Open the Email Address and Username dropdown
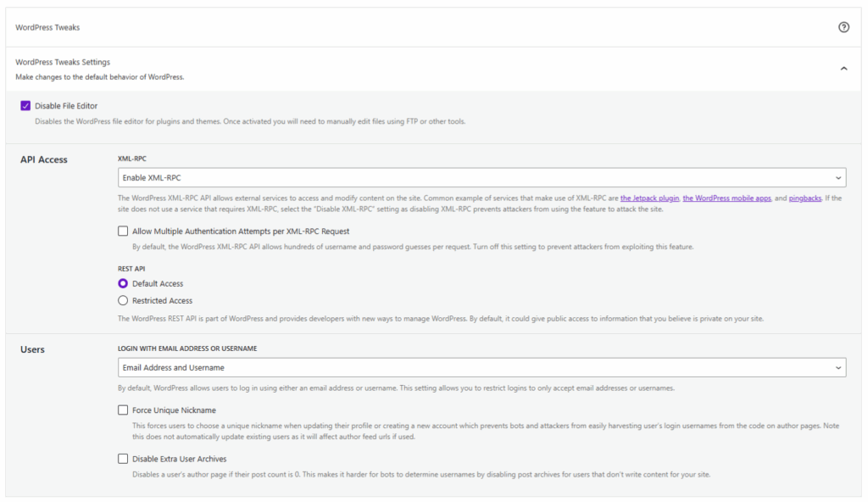 [475, 367]
